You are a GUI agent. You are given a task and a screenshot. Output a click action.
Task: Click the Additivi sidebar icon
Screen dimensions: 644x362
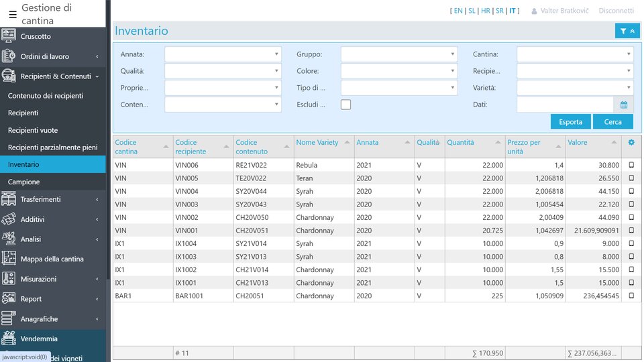tap(9, 219)
